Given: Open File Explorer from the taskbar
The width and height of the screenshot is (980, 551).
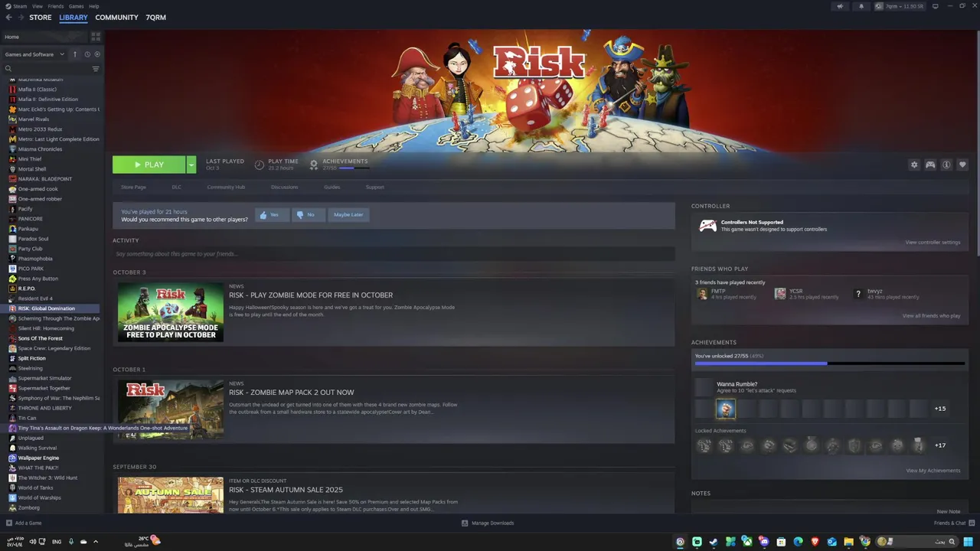Looking at the screenshot, I should 848,542.
